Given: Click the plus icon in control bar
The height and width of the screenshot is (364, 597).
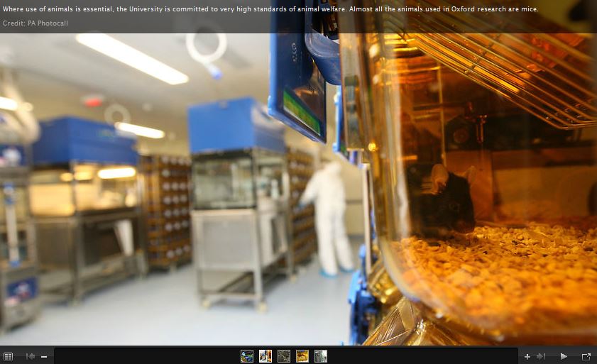Looking at the screenshot, I should pos(527,356).
